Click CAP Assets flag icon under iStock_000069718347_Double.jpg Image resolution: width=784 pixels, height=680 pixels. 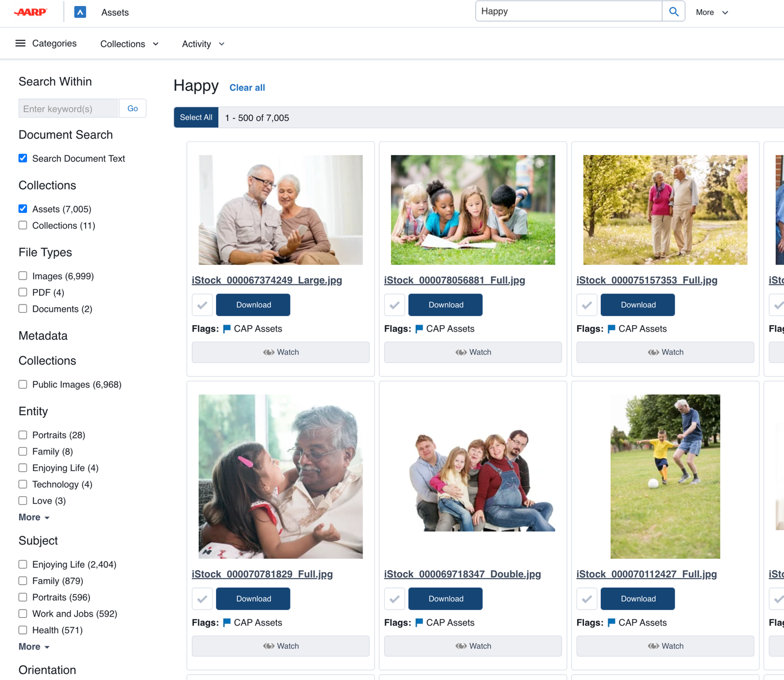point(419,623)
